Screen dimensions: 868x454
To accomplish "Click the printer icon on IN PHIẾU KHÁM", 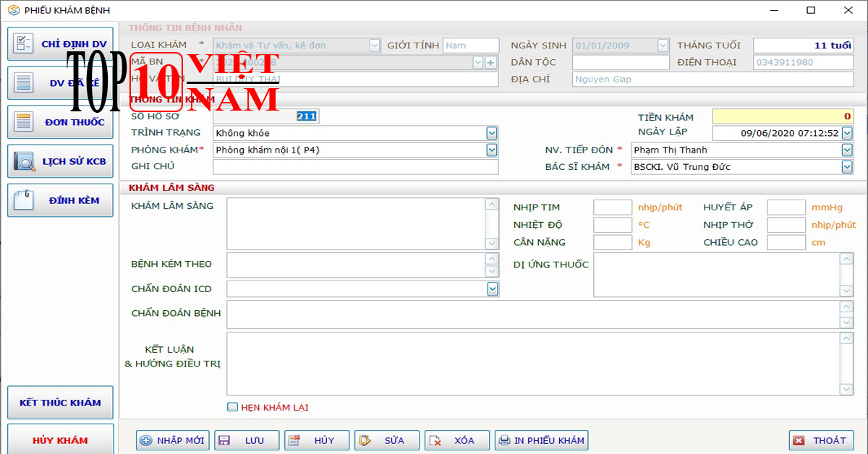I will [x=504, y=440].
